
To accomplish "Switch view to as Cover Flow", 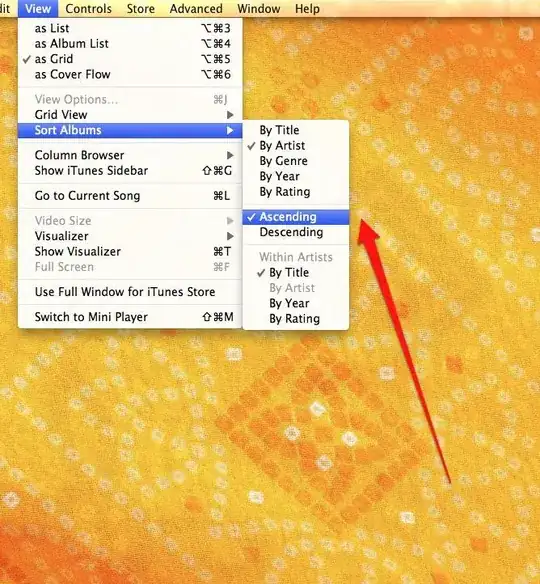I will pos(130,74).
